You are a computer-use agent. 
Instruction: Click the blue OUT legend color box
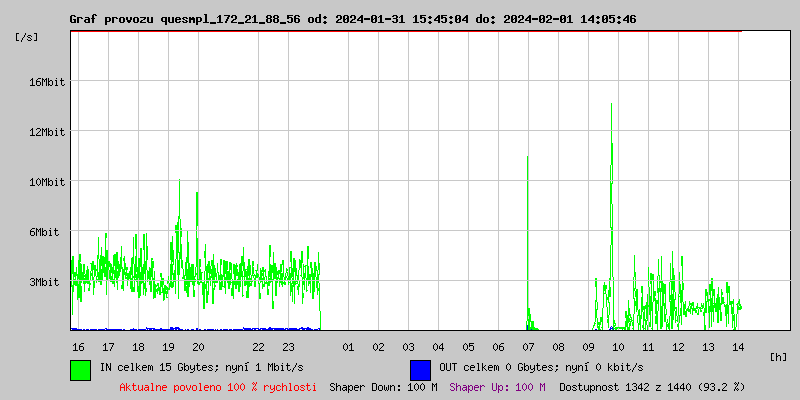pos(420,369)
